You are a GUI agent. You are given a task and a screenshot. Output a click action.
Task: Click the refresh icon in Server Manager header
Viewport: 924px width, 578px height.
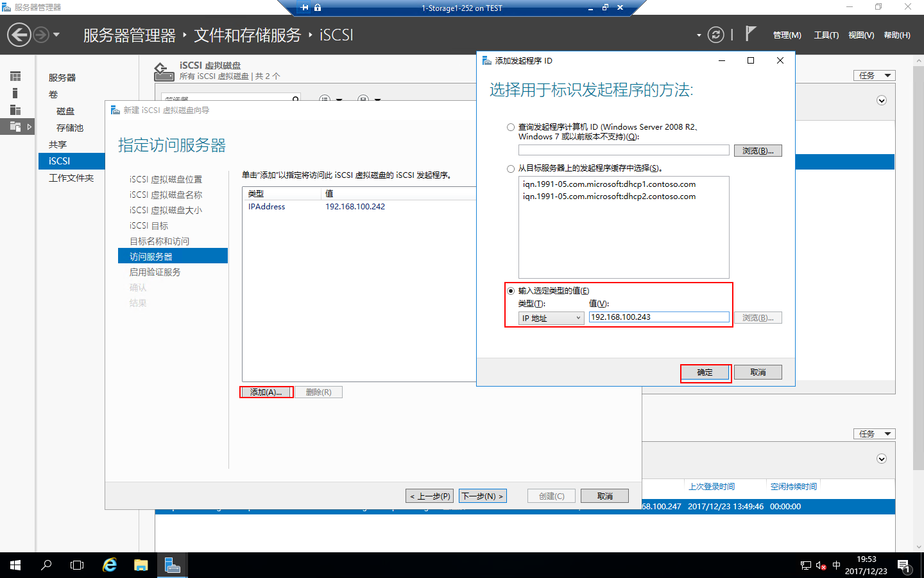click(715, 35)
